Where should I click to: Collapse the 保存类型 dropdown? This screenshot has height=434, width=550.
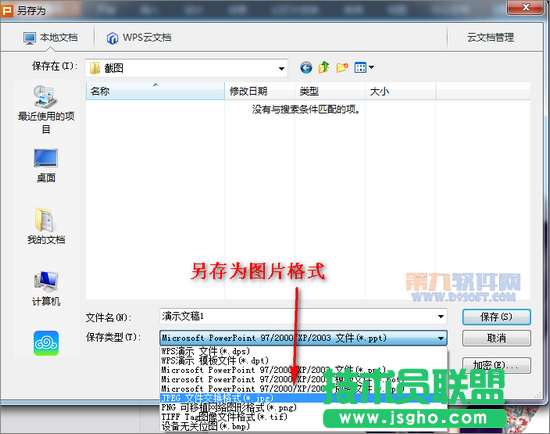point(441,338)
